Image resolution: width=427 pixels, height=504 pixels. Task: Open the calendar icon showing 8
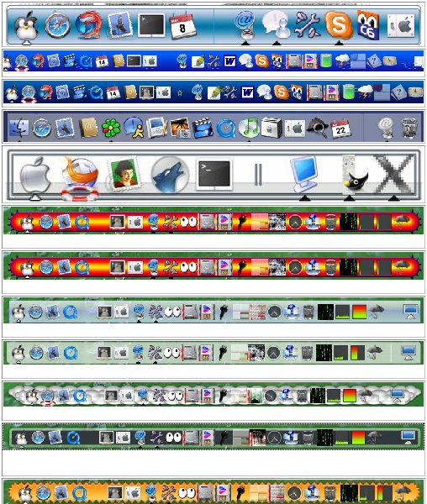pos(182,26)
